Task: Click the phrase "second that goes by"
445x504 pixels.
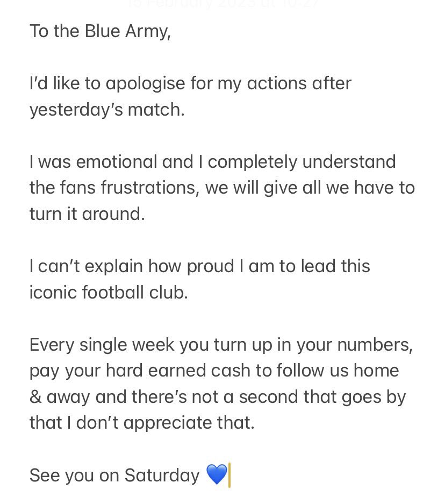Action: coord(322,397)
